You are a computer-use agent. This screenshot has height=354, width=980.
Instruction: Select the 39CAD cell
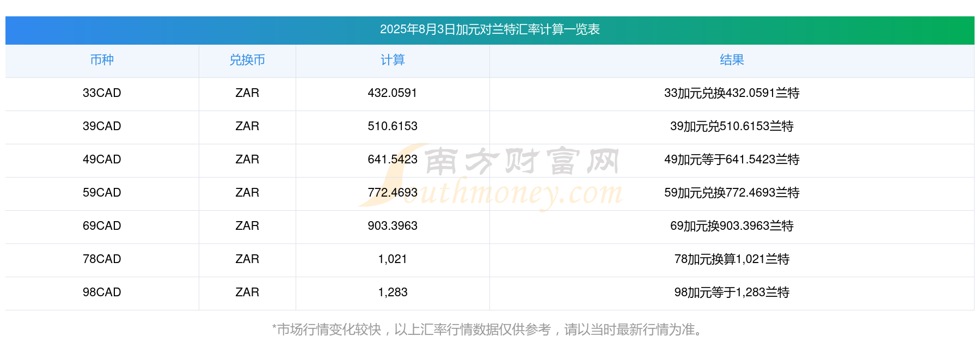tap(102, 126)
